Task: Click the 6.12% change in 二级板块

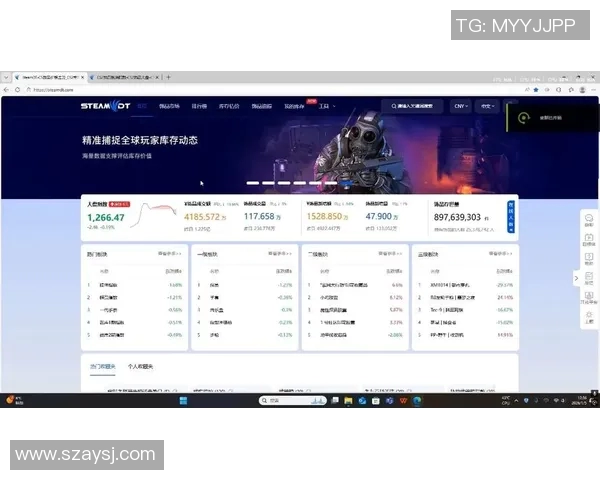Action: (396, 297)
